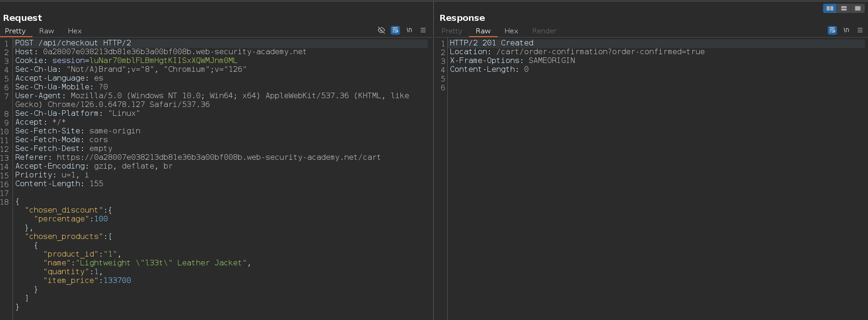868x320 pixels.
Task: Click the Priority: u=1, i header
Action: point(52,175)
